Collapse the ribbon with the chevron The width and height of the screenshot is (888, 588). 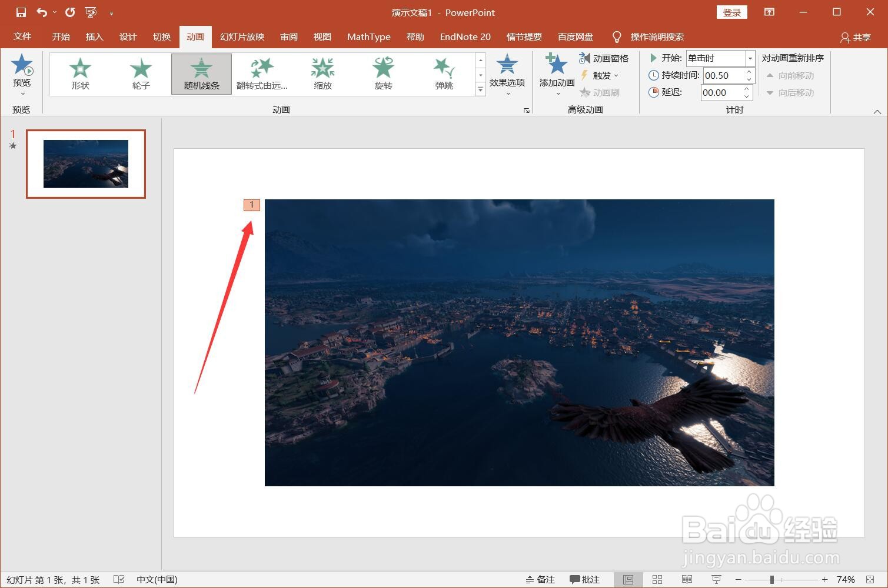tap(877, 111)
